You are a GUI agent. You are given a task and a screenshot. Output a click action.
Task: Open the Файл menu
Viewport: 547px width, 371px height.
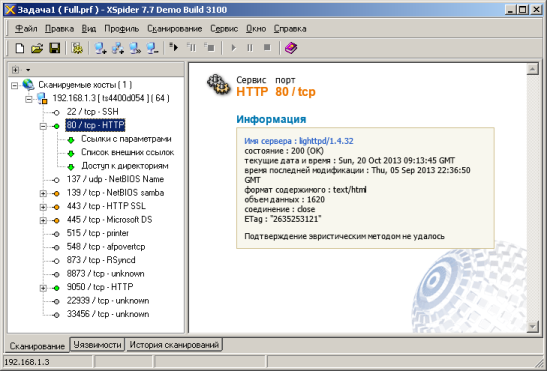click(x=26, y=29)
